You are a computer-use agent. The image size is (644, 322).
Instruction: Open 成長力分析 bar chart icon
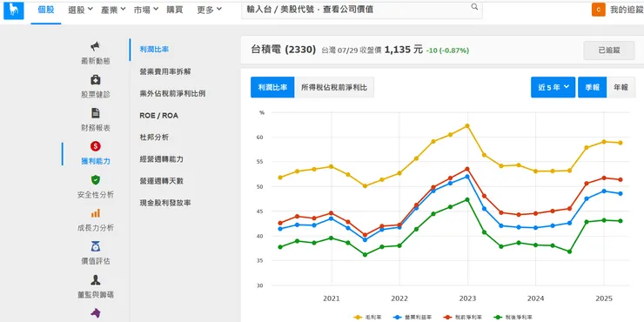tap(95, 213)
